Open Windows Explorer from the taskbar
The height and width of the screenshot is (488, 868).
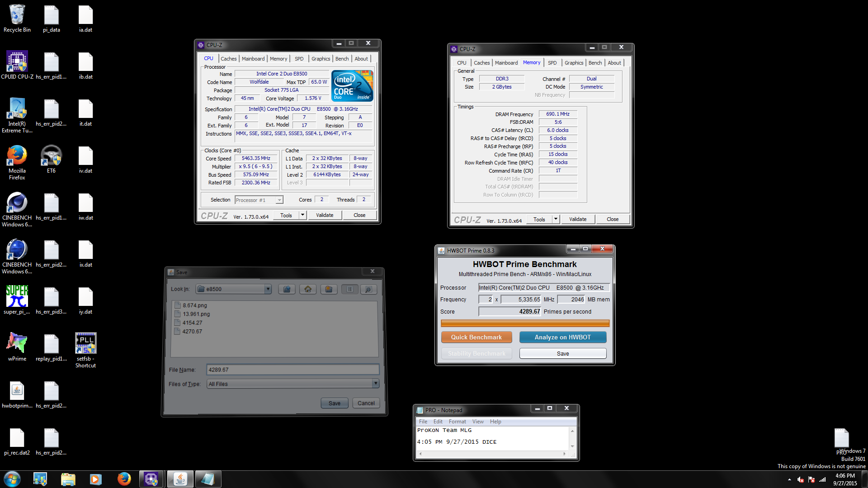click(68, 479)
